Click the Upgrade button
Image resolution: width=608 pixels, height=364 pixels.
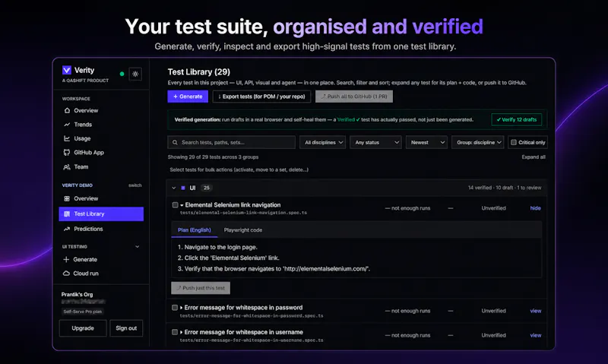(x=83, y=328)
